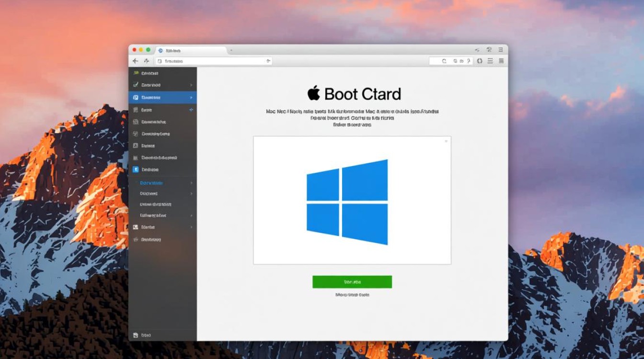The width and height of the screenshot is (644, 359).
Task: Click the rightmost icon in the browser toolbar
Action: (x=501, y=61)
